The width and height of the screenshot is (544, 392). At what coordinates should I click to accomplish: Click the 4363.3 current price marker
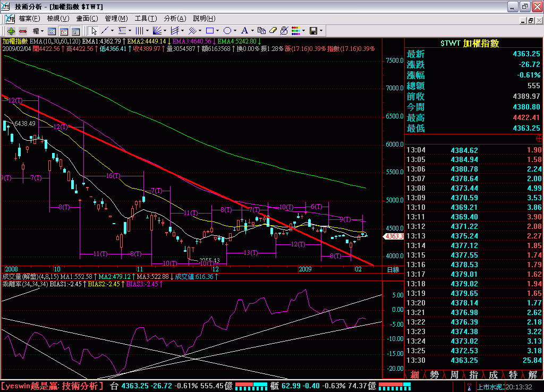pos(394,236)
